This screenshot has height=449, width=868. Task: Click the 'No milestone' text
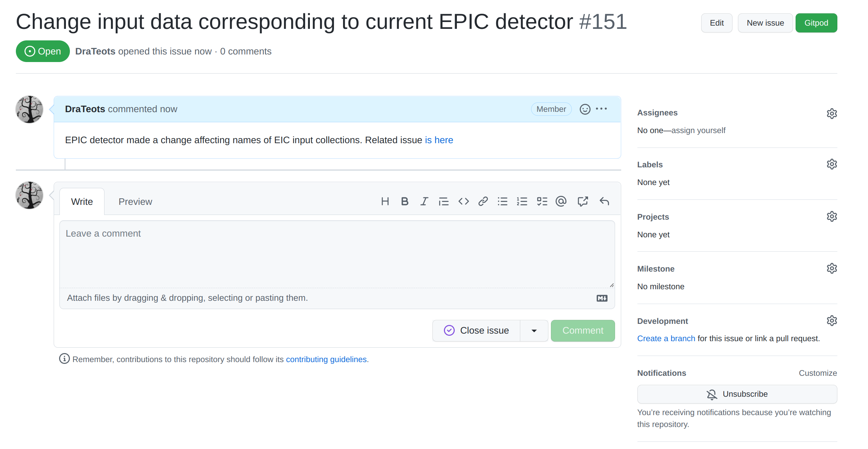click(660, 286)
